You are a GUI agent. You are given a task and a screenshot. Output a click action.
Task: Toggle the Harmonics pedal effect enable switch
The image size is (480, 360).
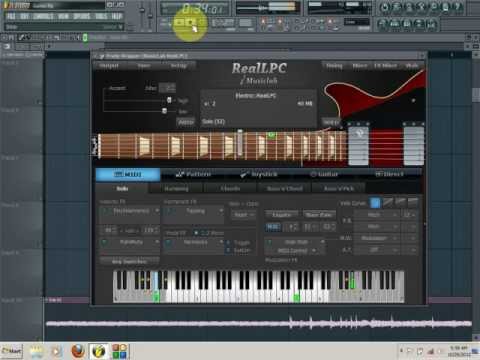point(168,242)
